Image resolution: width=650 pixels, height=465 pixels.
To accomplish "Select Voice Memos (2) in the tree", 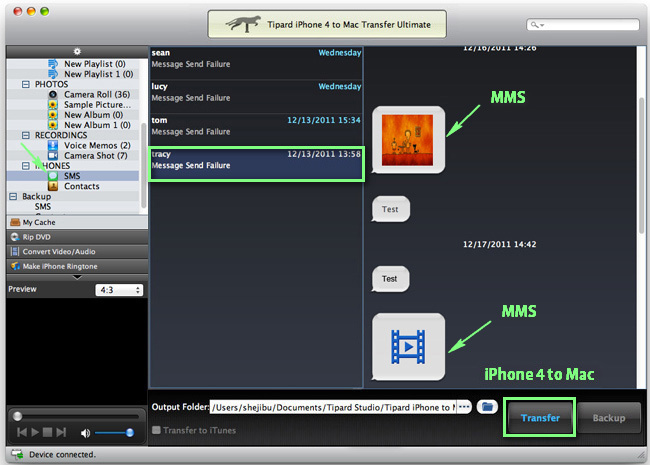I will 97,145.
